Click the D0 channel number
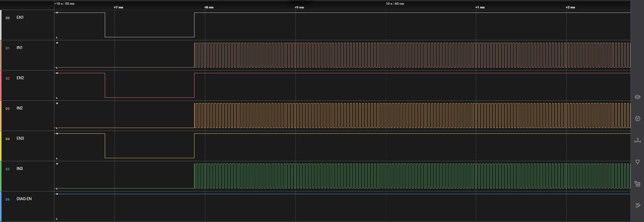This screenshot has height=222, width=644. [8, 18]
